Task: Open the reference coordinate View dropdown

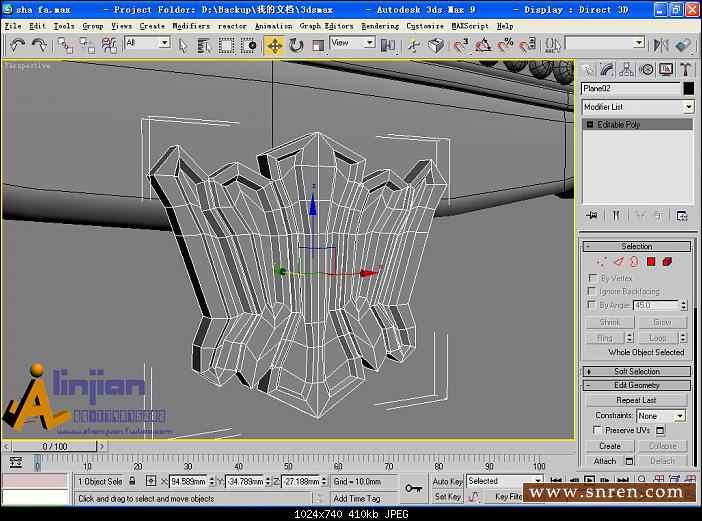Action: click(x=352, y=43)
